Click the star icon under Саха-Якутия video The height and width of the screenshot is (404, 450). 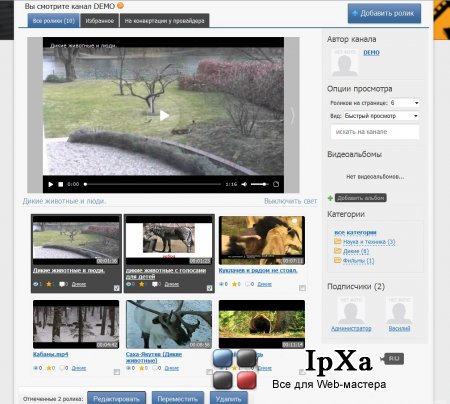pyautogui.click(x=142, y=368)
